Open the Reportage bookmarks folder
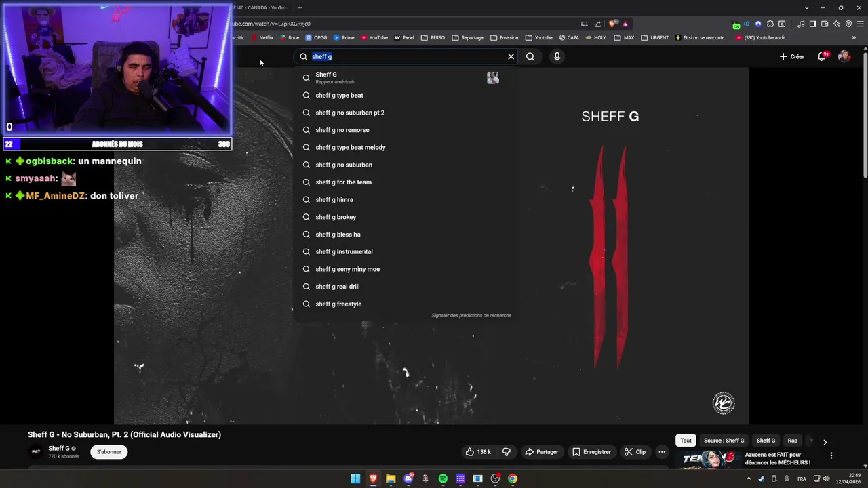 click(x=468, y=38)
